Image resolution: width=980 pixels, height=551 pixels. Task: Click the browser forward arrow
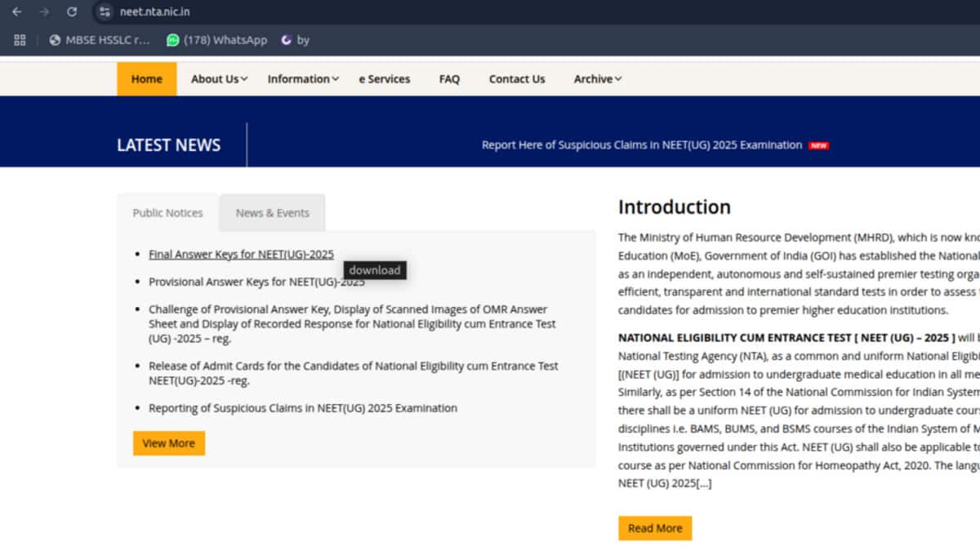(x=44, y=12)
